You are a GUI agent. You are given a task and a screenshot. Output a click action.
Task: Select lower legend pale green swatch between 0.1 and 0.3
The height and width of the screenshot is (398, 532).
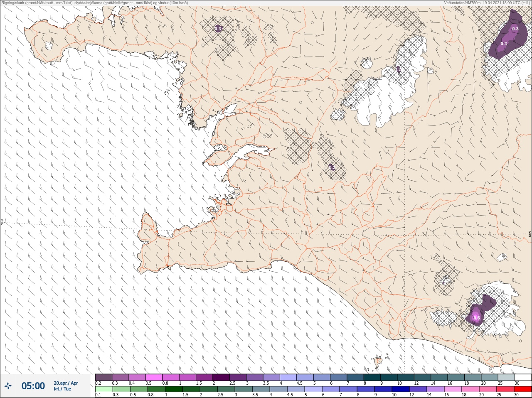coord(104,389)
